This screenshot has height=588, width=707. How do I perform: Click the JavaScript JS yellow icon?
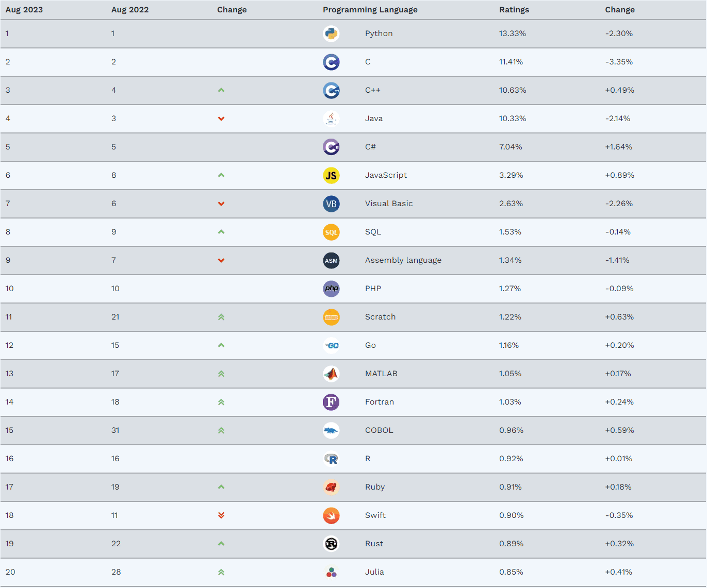pyautogui.click(x=331, y=176)
